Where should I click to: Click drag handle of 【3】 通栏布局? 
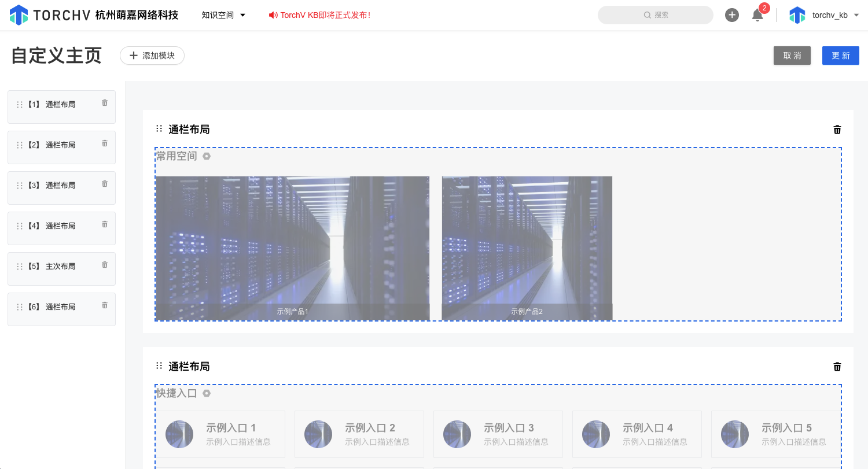20,186
